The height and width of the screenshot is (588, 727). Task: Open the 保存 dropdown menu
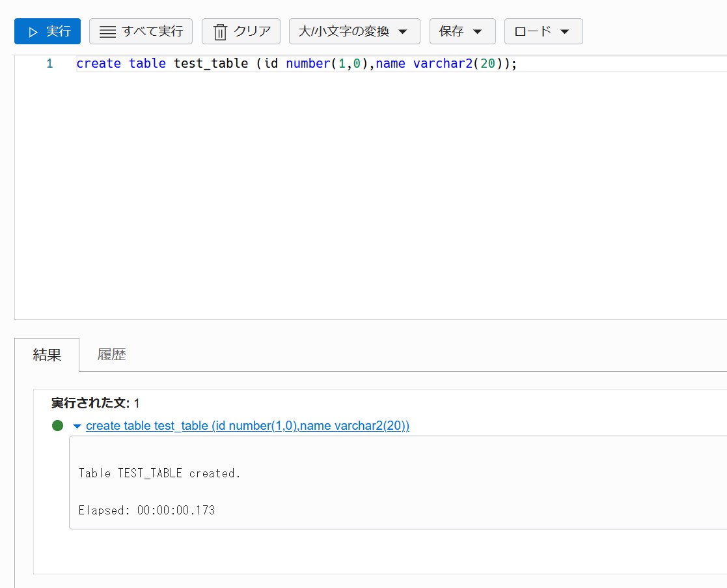click(x=462, y=31)
